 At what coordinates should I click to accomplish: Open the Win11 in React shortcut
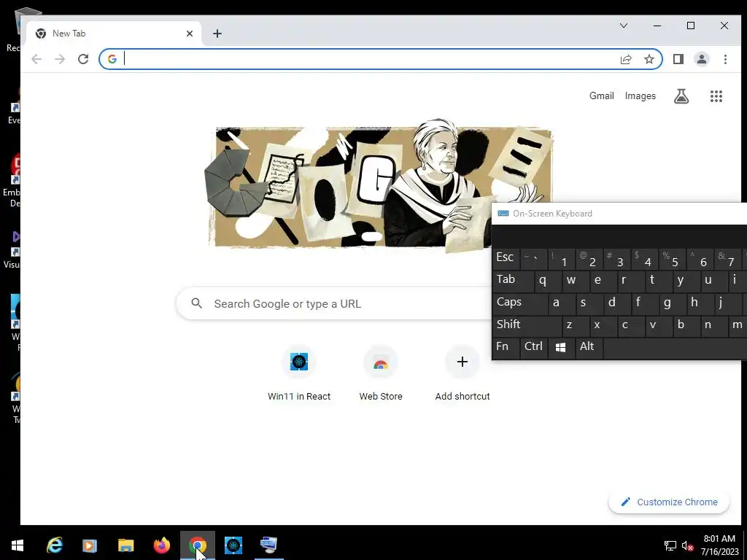pos(298,374)
